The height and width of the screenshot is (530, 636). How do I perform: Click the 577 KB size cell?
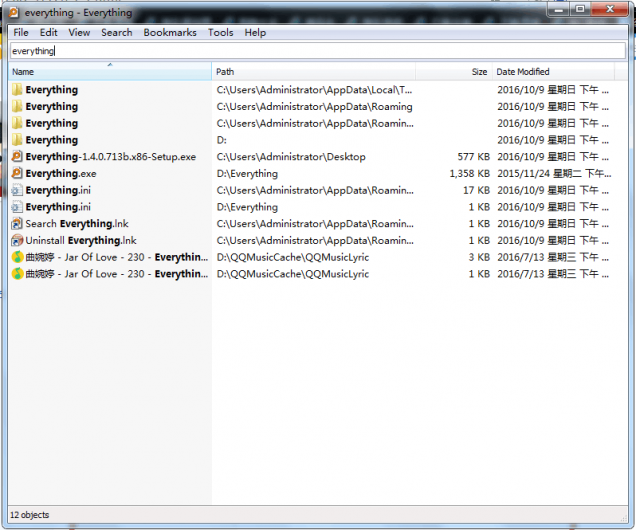pos(473,157)
